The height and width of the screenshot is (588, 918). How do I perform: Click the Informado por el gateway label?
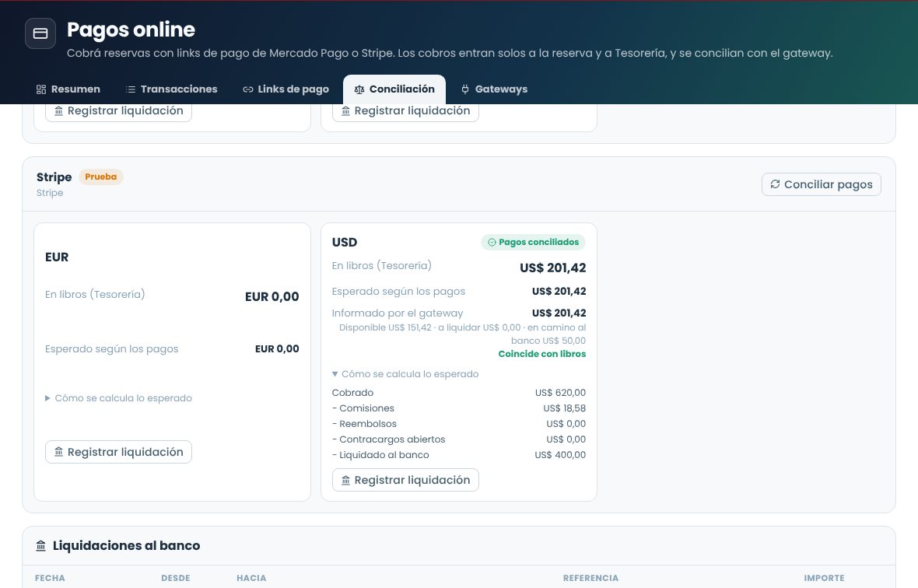[x=398, y=313]
